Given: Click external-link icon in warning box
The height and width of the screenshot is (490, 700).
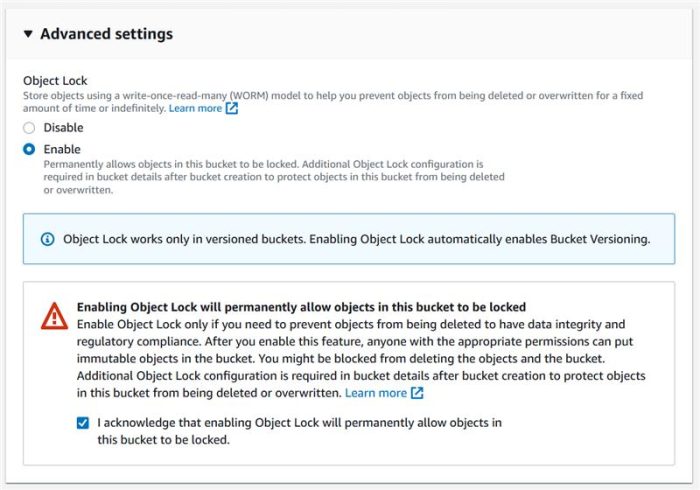Looking at the screenshot, I should tap(417, 393).
